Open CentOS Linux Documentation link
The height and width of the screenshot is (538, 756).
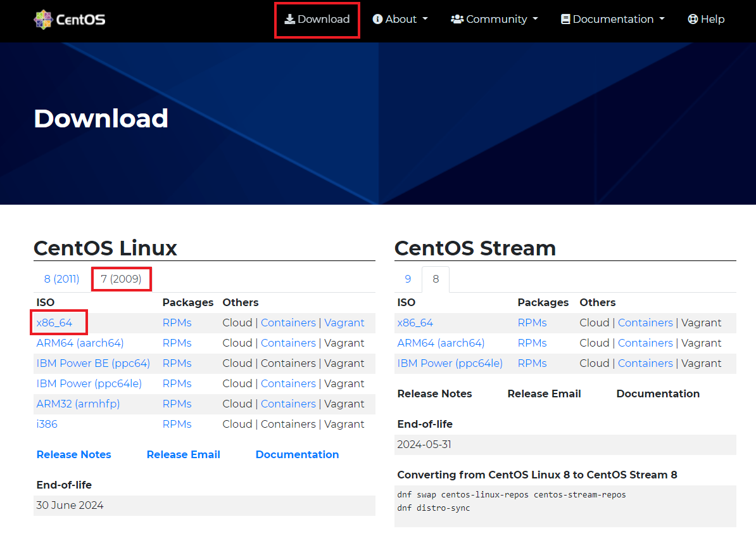pyautogui.click(x=297, y=454)
